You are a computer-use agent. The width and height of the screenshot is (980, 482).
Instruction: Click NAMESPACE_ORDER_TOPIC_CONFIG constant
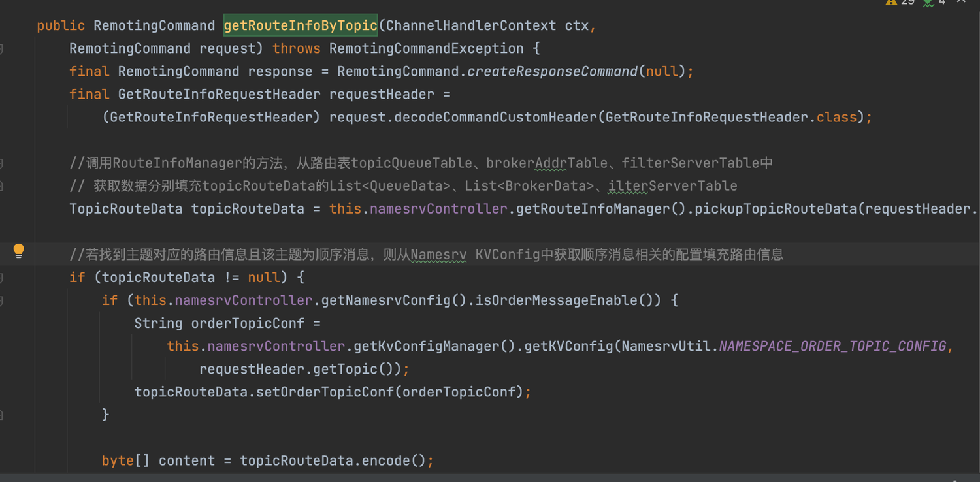832,345
